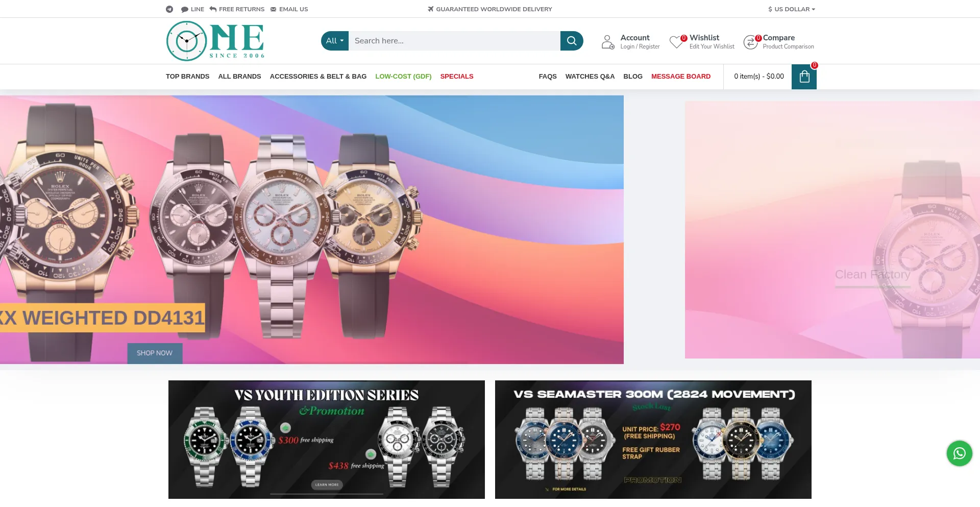Open the Account user icon
The image size is (980, 507).
point(608,42)
